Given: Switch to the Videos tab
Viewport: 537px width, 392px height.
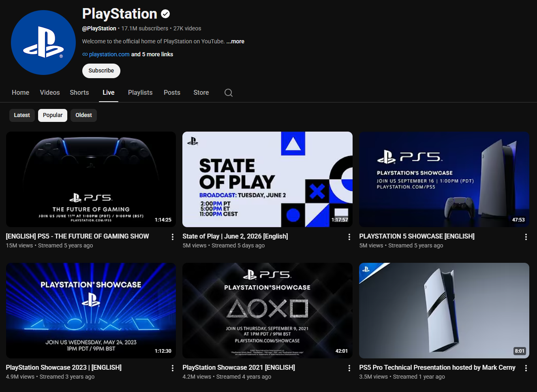Looking at the screenshot, I should click(50, 92).
